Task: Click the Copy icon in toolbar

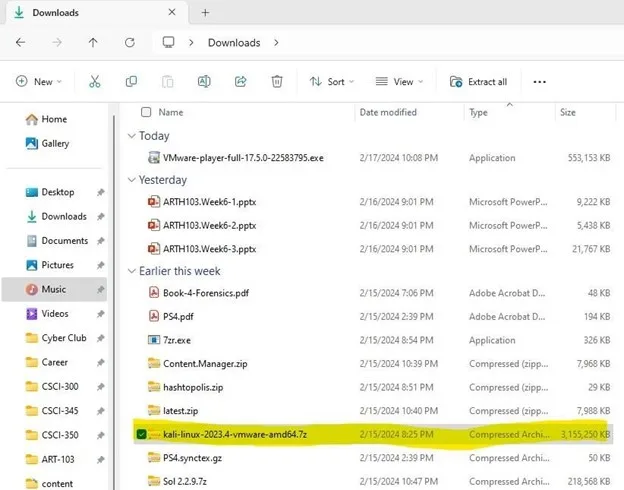Action: pos(131,82)
